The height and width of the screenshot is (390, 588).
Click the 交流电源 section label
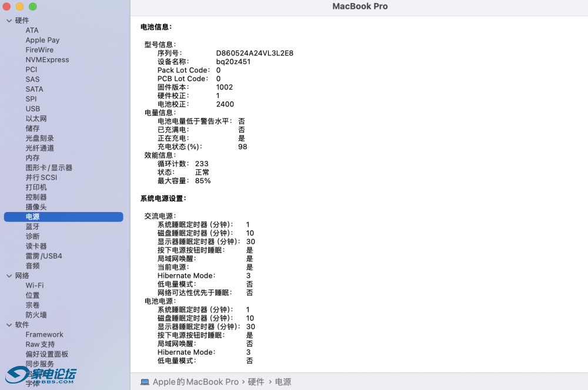(x=160, y=216)
